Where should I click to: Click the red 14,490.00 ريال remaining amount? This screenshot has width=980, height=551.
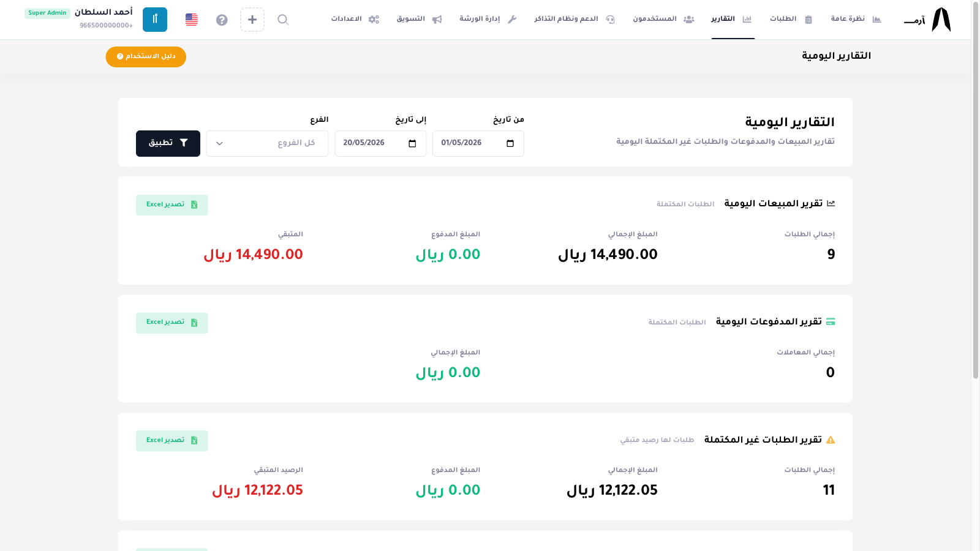pos(253,255)
